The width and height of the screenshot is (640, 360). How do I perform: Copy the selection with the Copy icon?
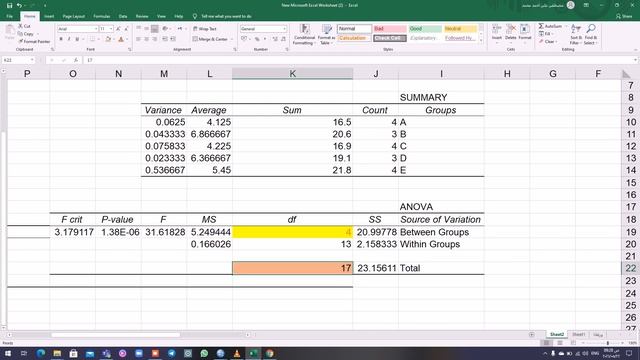click(x=20, y=34)
